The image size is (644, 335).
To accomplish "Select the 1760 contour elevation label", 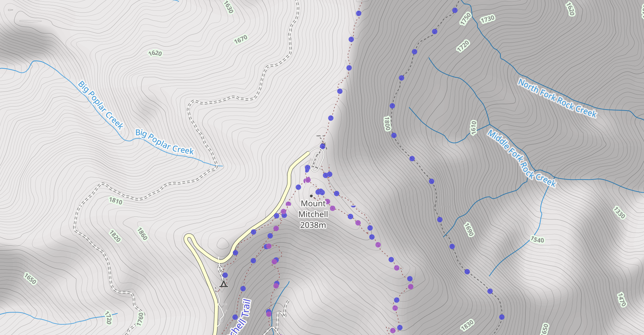I will pos(140,319).
